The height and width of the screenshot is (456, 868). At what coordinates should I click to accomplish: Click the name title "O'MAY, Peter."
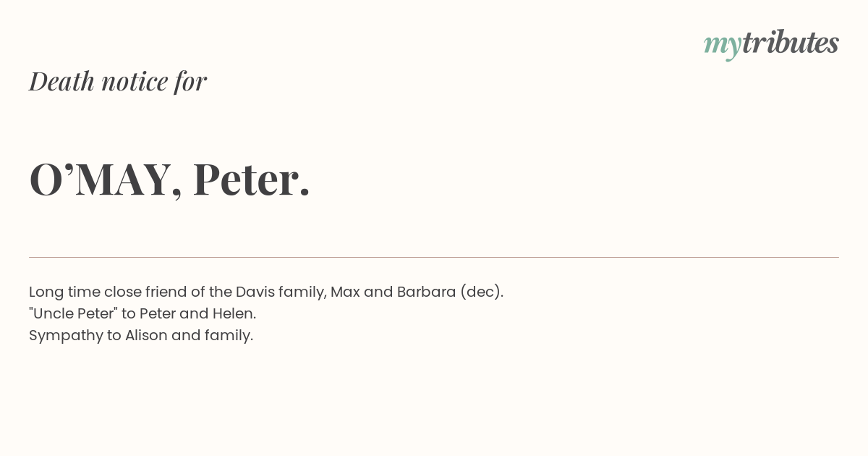click(170, 179)
